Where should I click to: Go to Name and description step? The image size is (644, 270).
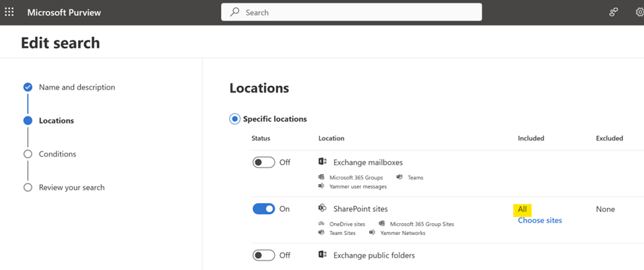(77, 87)
